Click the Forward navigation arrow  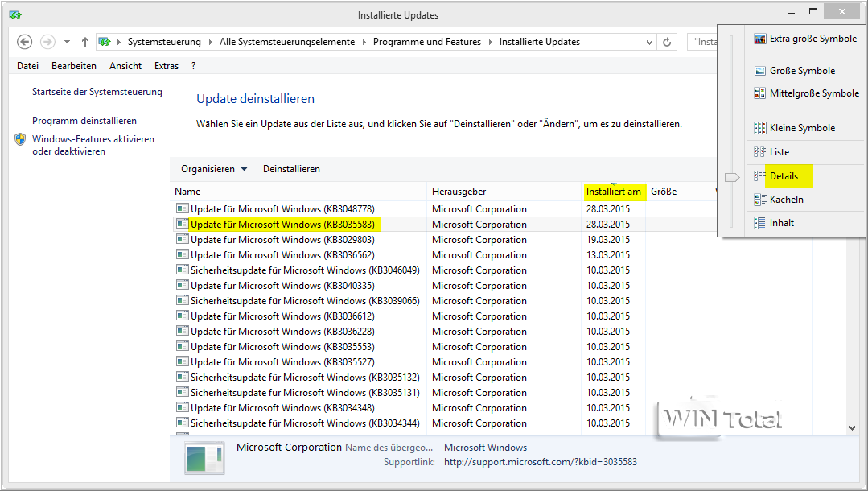click(48, 42)
